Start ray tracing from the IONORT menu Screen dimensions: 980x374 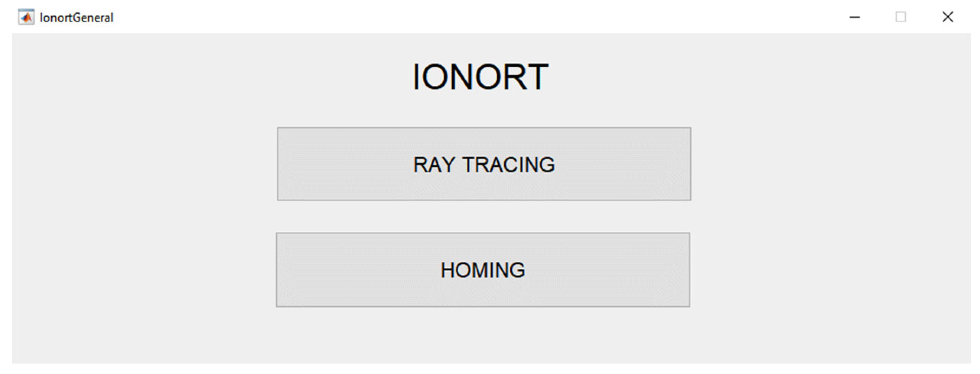click(x=483, y=164)
